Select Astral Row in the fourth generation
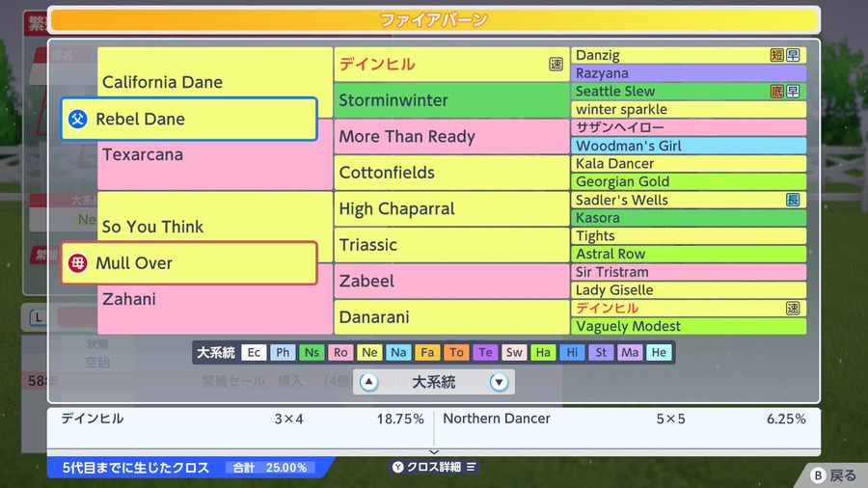Screen dimensions: 868x488 coord(689,254)
